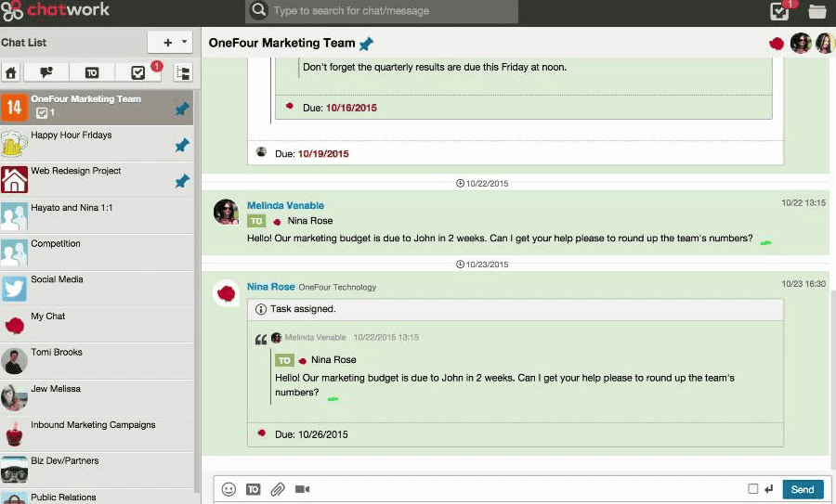Toggle pin on Web Redesign Project
This screenshot has width=836, height=504.
182,181
